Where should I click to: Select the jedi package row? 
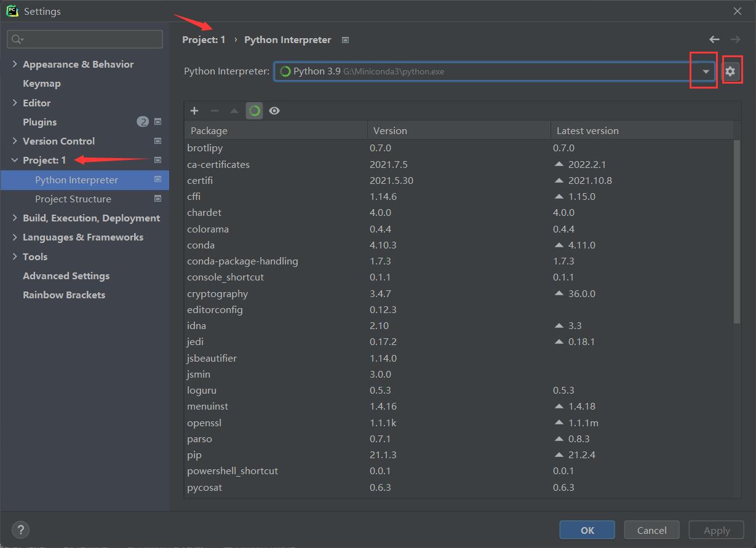tap(459, 341)
